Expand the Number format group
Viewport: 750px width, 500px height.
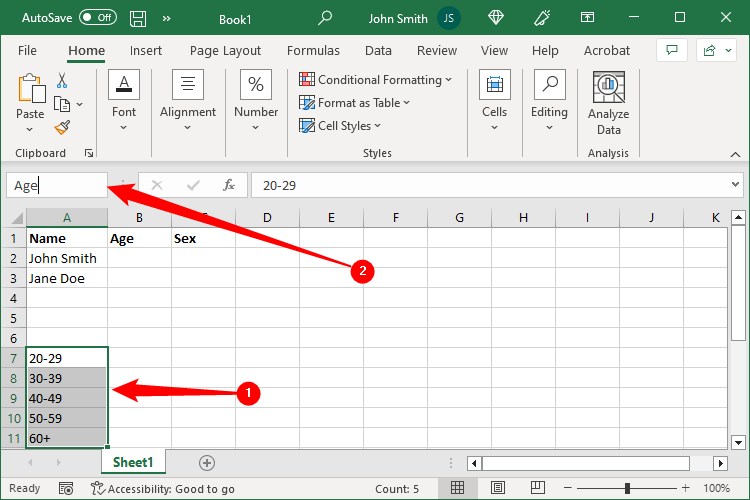[x=256, y=102]
